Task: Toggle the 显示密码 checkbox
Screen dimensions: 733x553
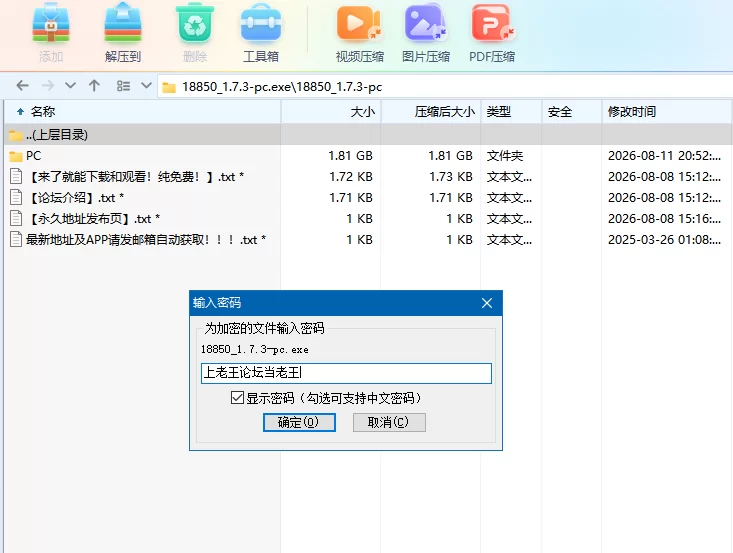Action: point(237,398)
